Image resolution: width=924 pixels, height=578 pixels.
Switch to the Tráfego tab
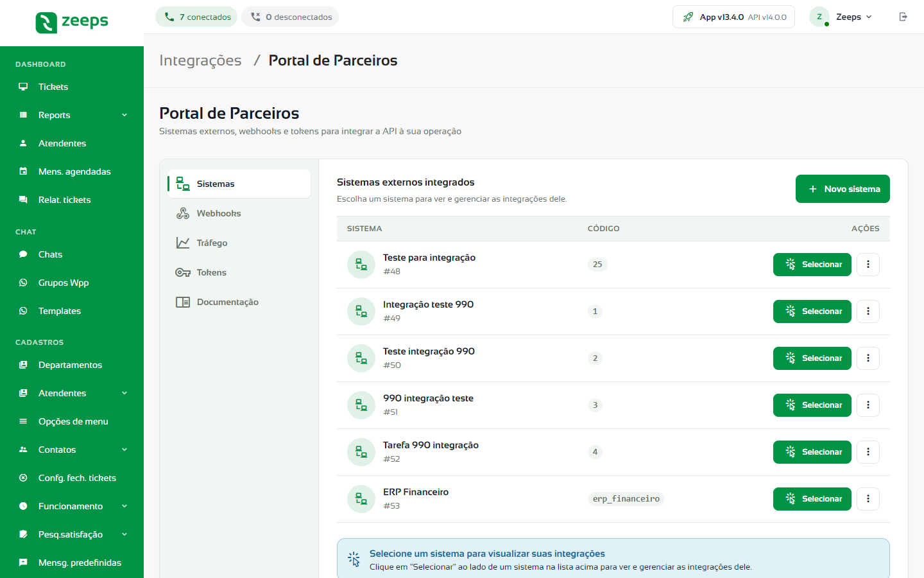pyautogui.click(x=239, y=243)
